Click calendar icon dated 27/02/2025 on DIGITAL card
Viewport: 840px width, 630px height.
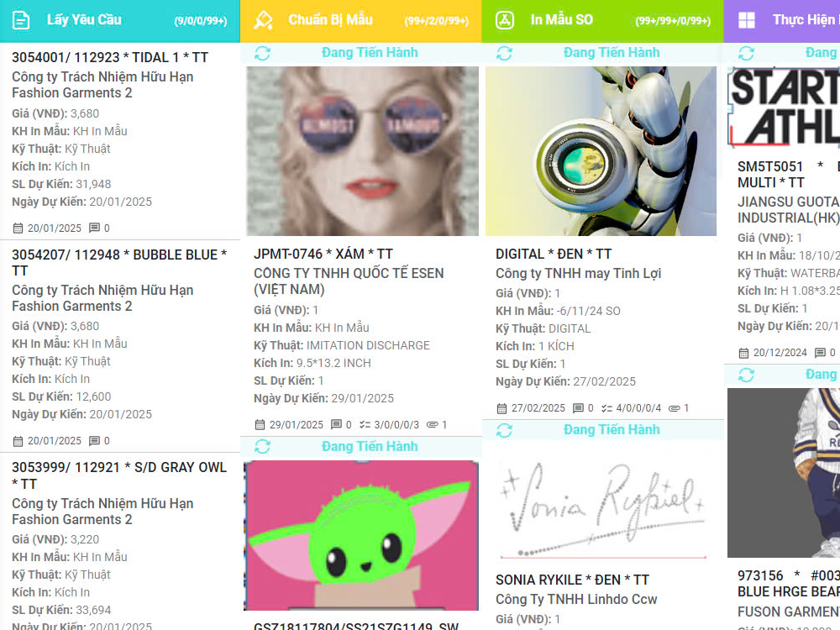(x=502, y=408)
